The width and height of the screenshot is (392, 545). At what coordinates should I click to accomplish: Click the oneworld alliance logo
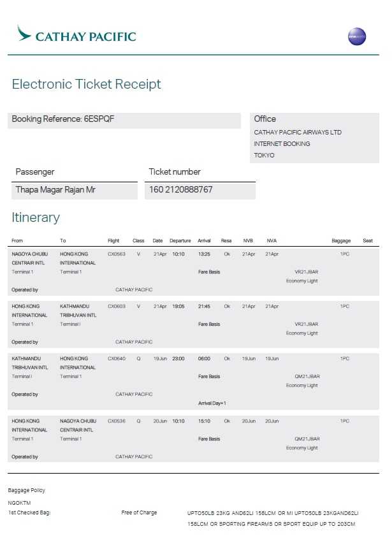tap(357, 36)
